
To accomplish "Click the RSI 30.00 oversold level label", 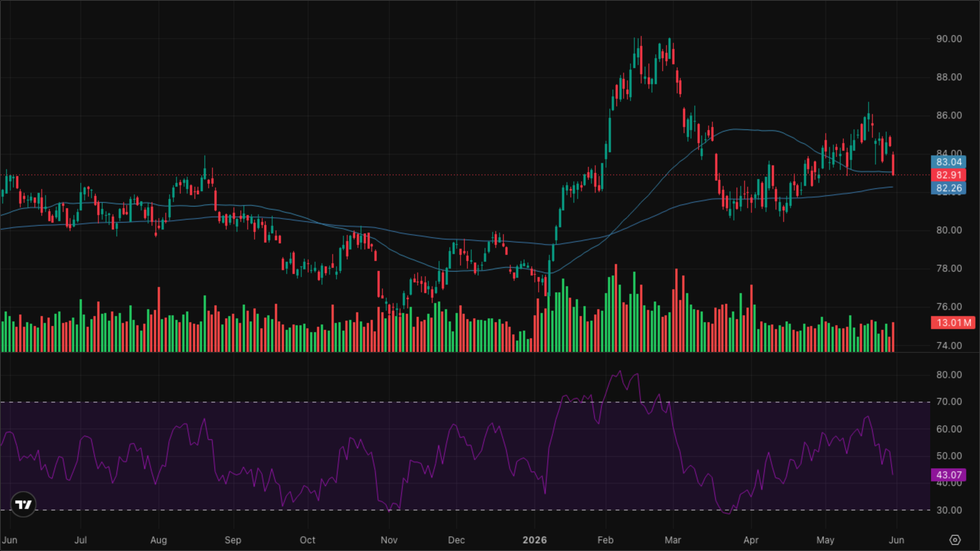I will pyautogui.click(x=949, y=510).
